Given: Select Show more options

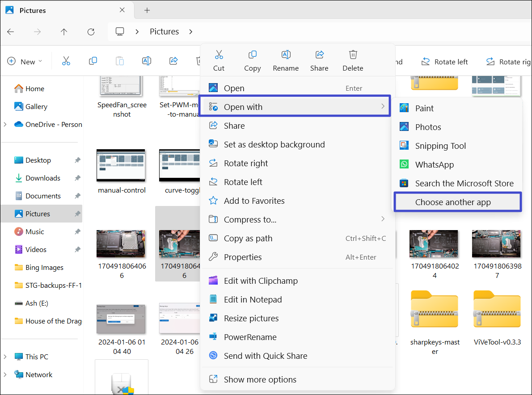Looking at the screenshot, I should (x=260, y=379).
